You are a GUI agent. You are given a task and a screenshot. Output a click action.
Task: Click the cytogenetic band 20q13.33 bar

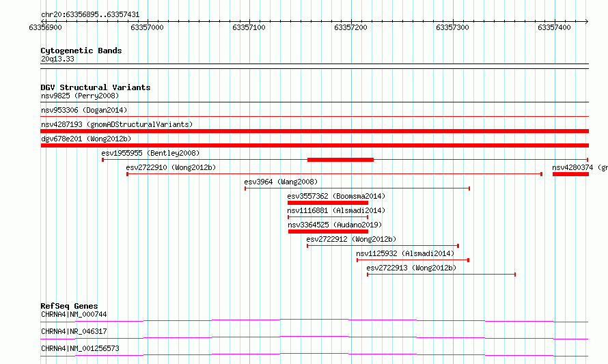pos(314,66)
